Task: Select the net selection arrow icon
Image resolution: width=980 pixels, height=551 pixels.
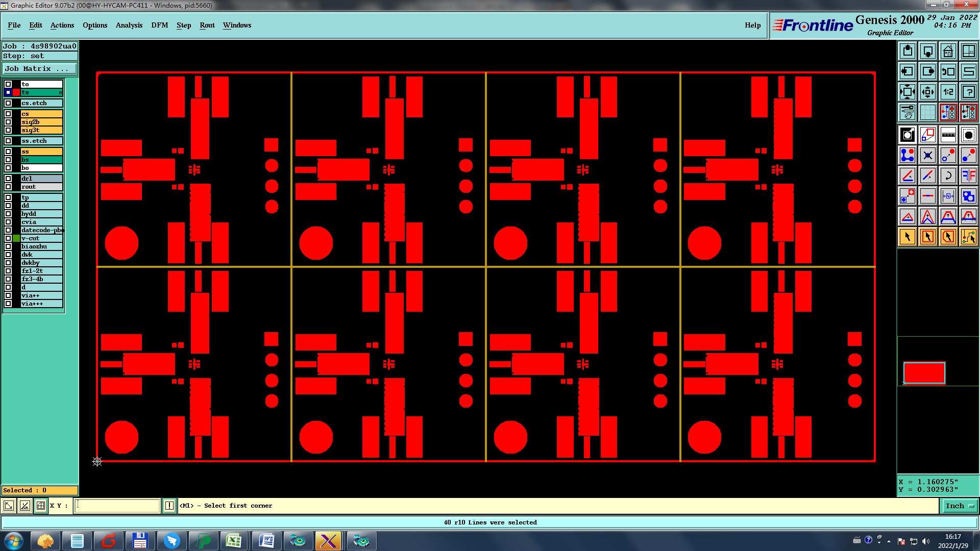Action: [969, 237]
